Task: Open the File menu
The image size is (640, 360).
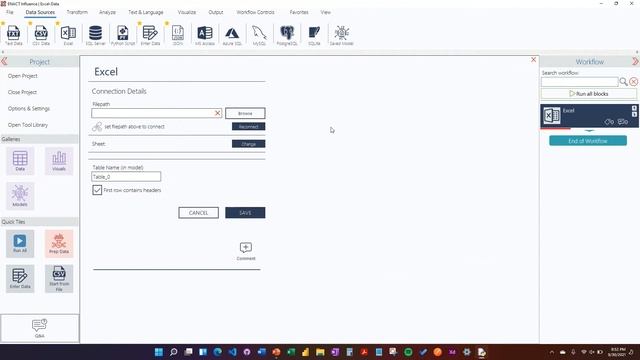Action: pos(9,12)
